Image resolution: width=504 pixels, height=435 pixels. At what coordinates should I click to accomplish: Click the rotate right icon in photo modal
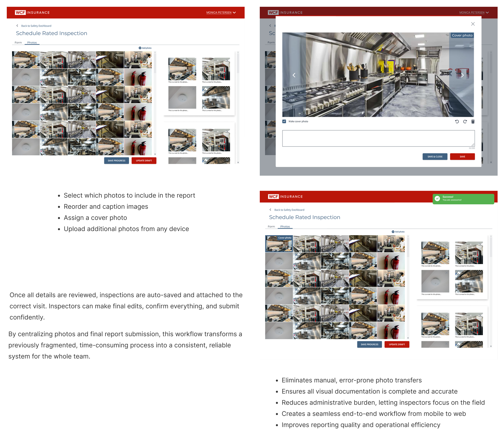pyautogui.click(x=465, y=121)
